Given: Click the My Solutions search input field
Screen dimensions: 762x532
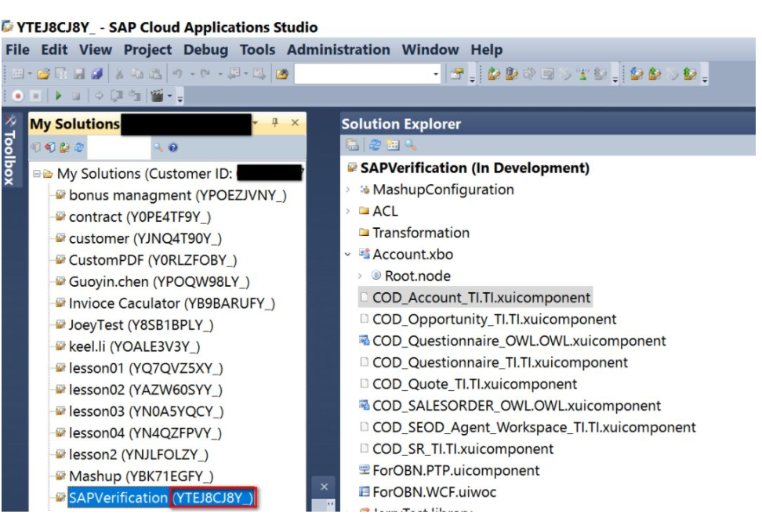Looking at the screenshot, I should point(118,147).
